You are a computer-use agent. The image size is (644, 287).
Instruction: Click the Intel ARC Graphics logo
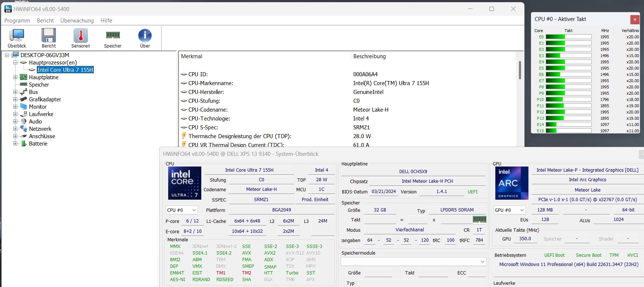pyautogui.click(x=511, y=183)
